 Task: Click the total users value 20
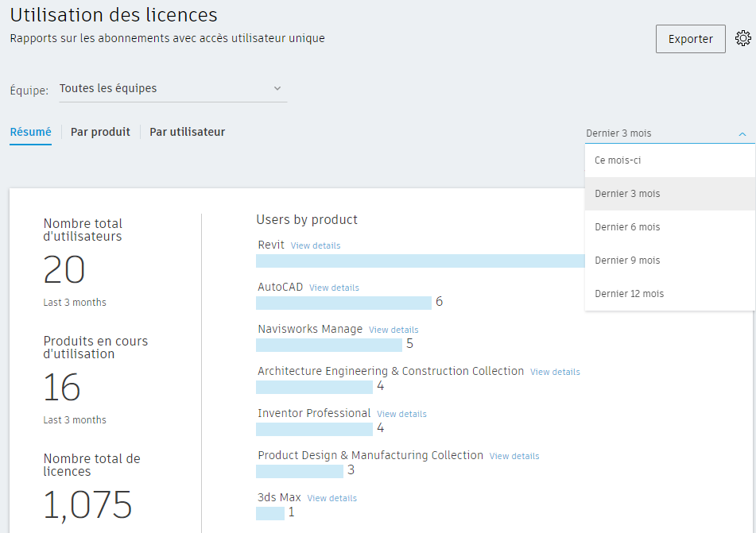[64, 269]
